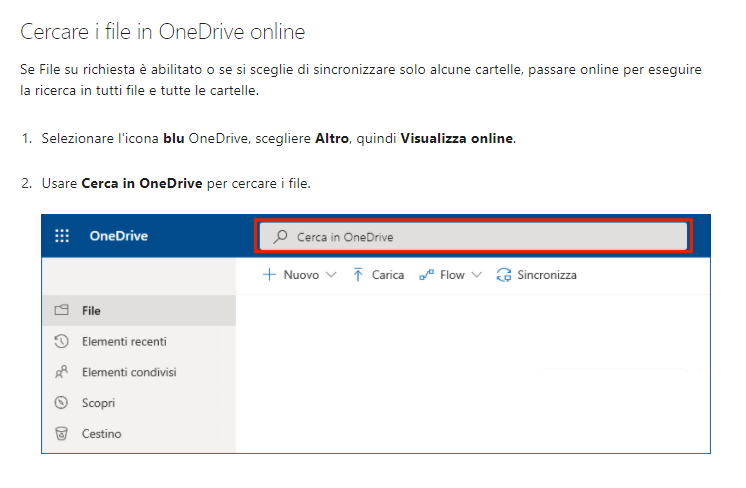
Task: Click the clock icon beside Elementi recenti
Action: click(x=61, y=341)
